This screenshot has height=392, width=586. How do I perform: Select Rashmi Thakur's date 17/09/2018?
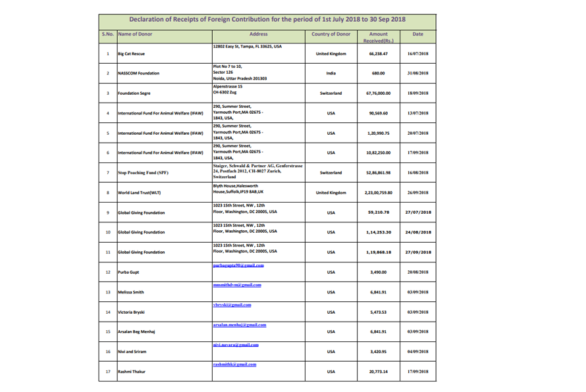tap(417, 372)
